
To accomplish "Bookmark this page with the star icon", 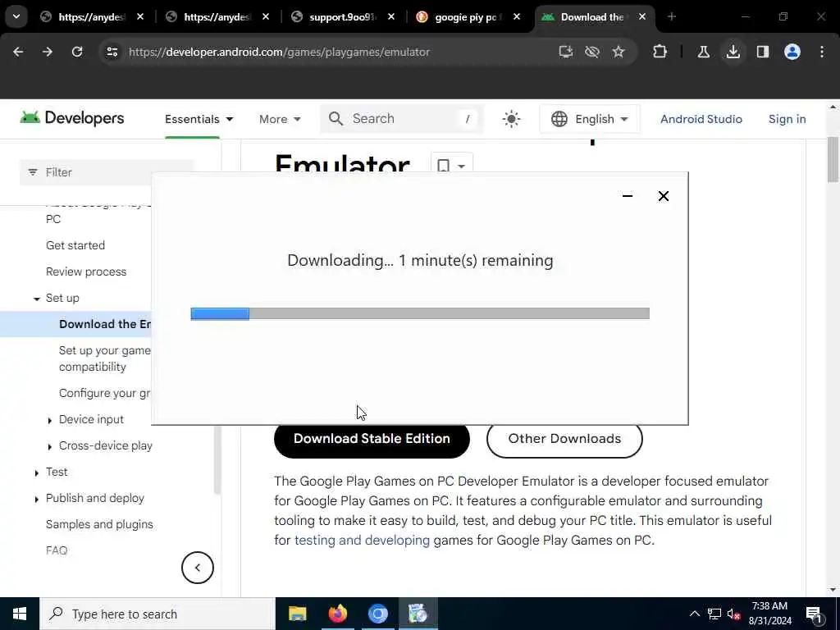I will 619,52.
